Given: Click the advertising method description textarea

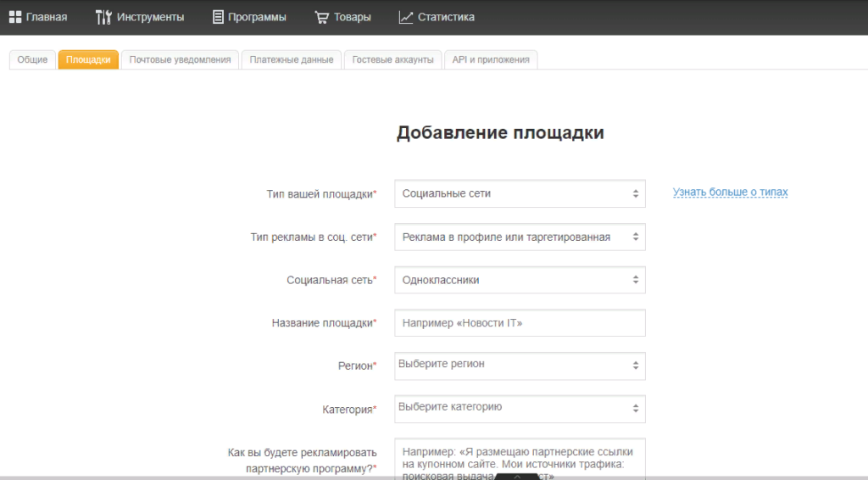Looking at the screenshot, I should 520,459.
